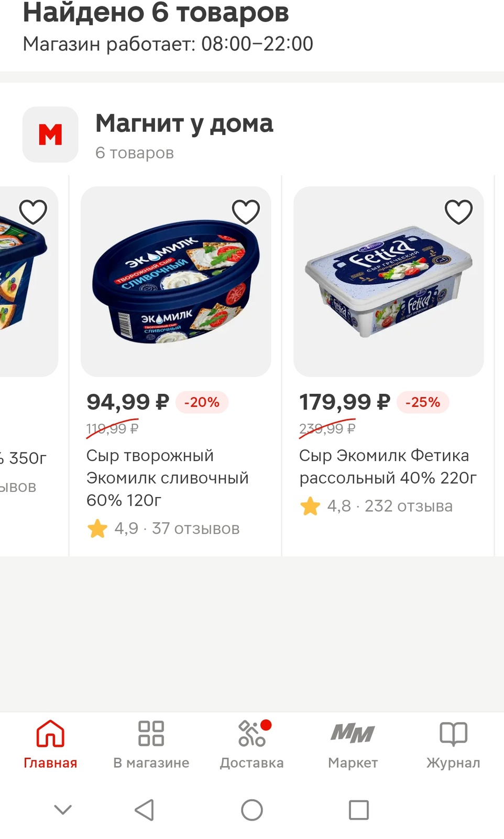504x839 pixels.
Task: Tap the Android home circle button
Action: coord(252,810)
